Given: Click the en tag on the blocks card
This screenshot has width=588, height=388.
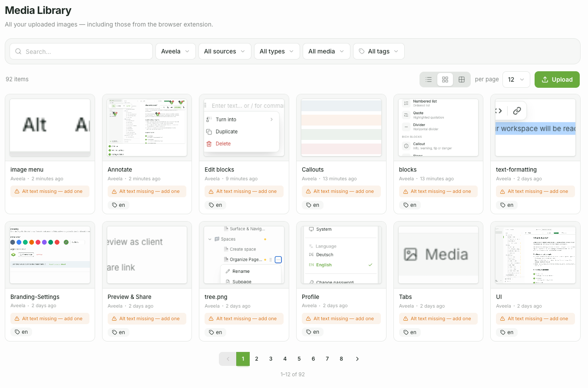Looking at the screenshot, I should (410, 205).
